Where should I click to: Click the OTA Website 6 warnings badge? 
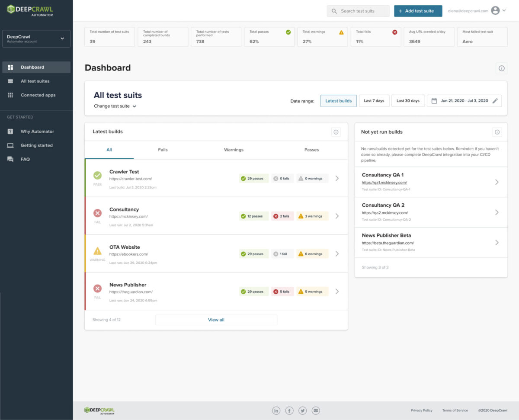point(312,254)
